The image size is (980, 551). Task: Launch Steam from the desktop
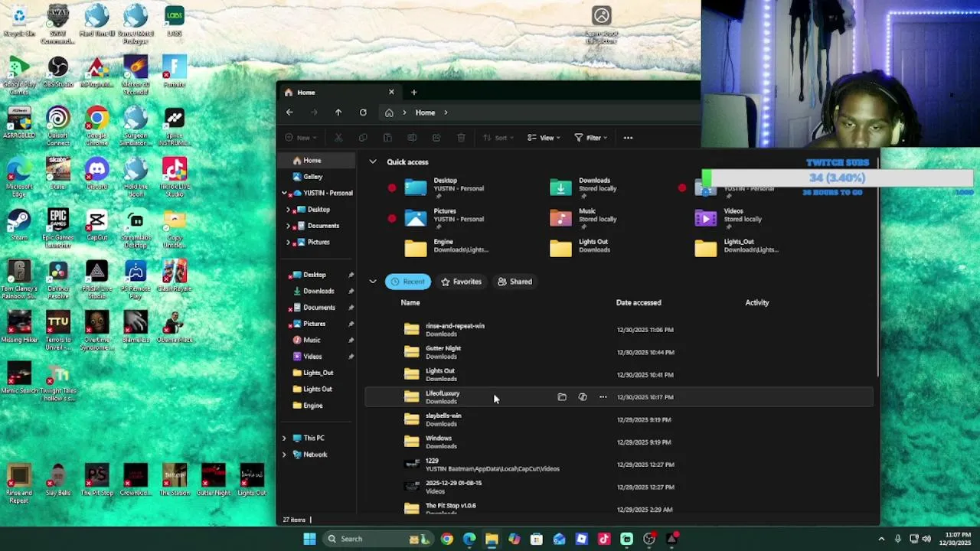pyautogui.click(x=19, y=225)
